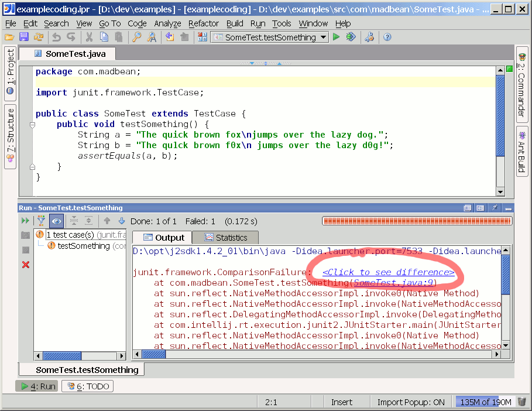This screenshot has width=532, height=411.
Task: Click the test filter funnel icon
Action: (x=41, y=221)
